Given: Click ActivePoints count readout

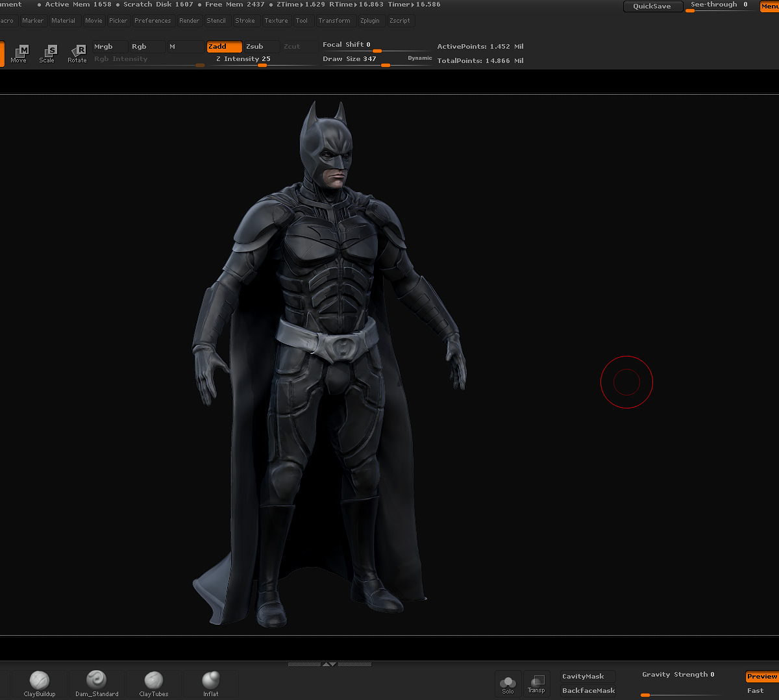Looking at the screenshot, I should pyautogui.click(x=480, y=47).
